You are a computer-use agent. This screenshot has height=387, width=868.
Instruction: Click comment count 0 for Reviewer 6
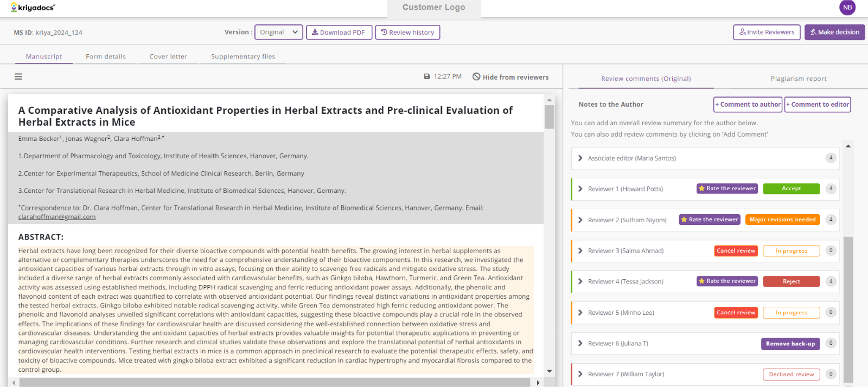coord(831,343)
